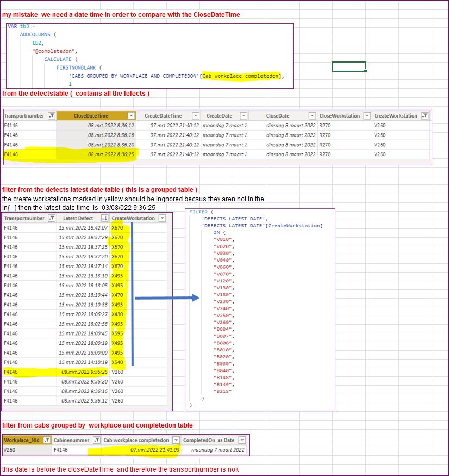Click the ADDCOLUMNS keyword in the code
449x476 pixels.
tap(35, 35)
